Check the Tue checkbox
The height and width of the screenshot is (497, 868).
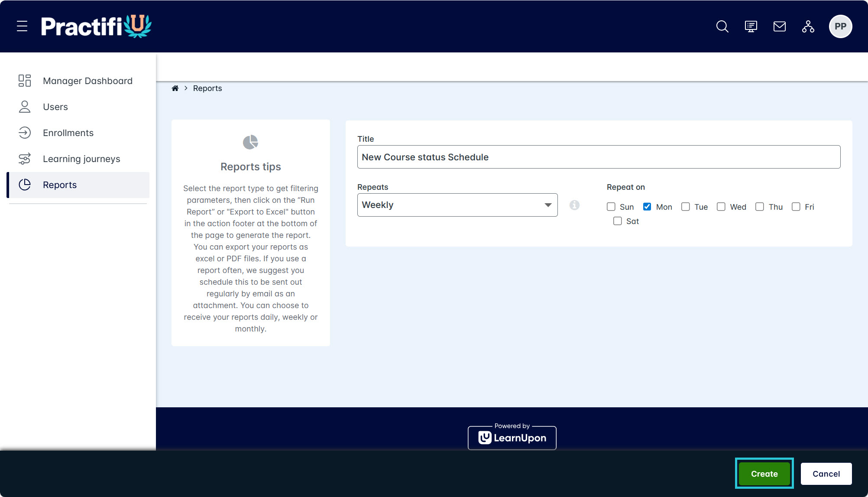point(686,207)
